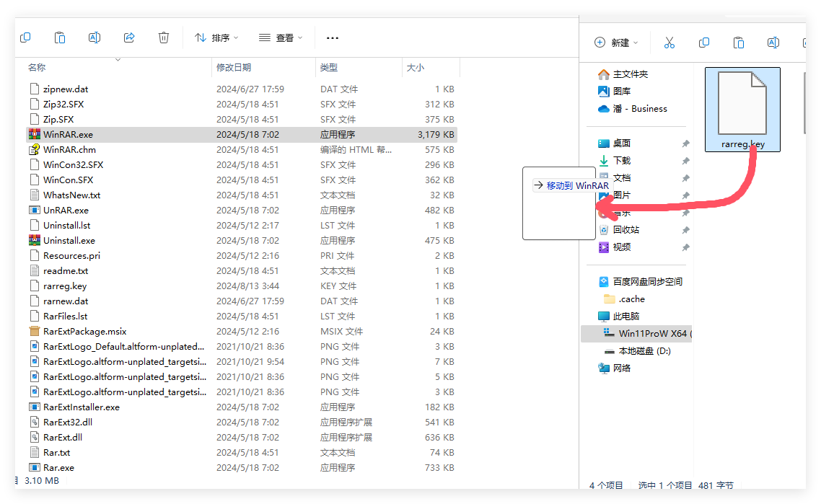Image resolution: width=821 pixels, height=504 pixels.
Task: Open 百度网盘同步空间 in the navigation pane
Action: click(648, 282)
